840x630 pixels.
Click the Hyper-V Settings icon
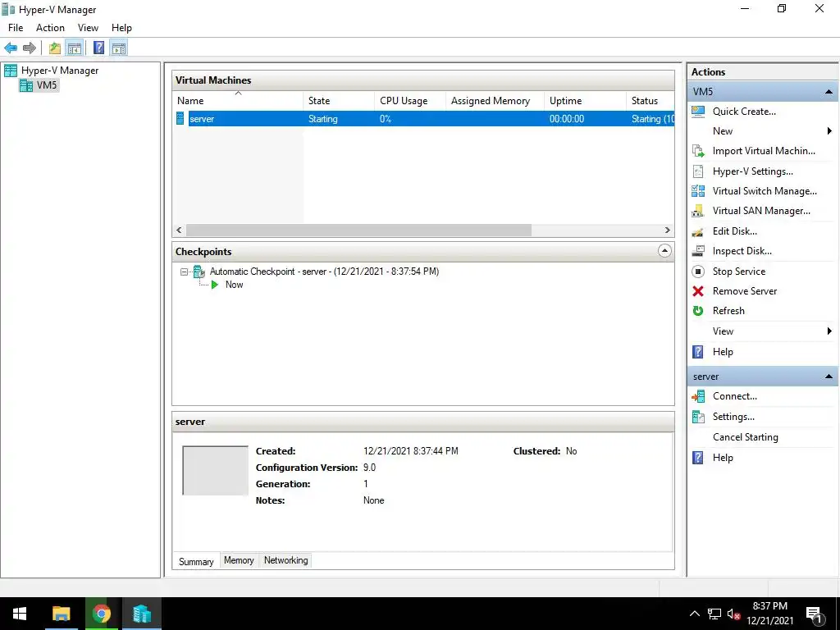point(698,171)
